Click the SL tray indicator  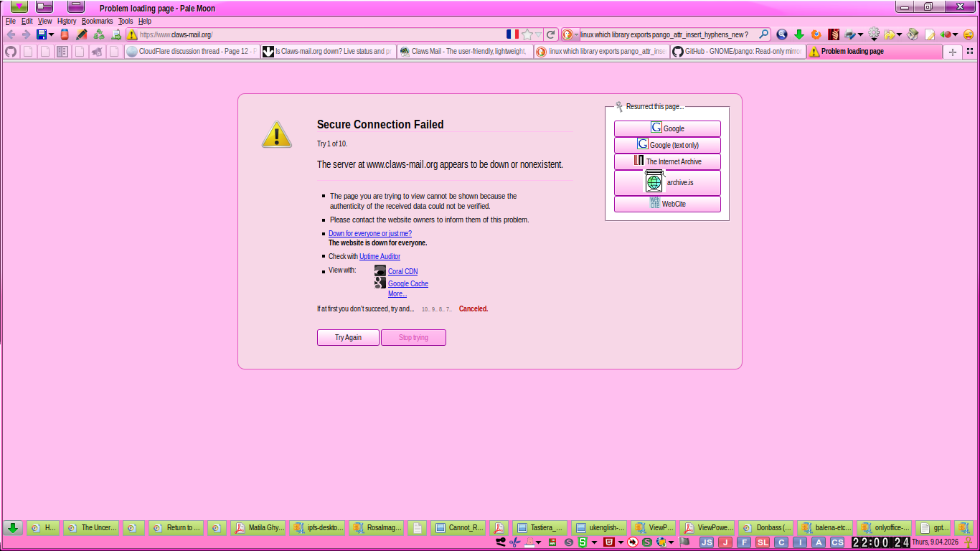tap(763, 542)
